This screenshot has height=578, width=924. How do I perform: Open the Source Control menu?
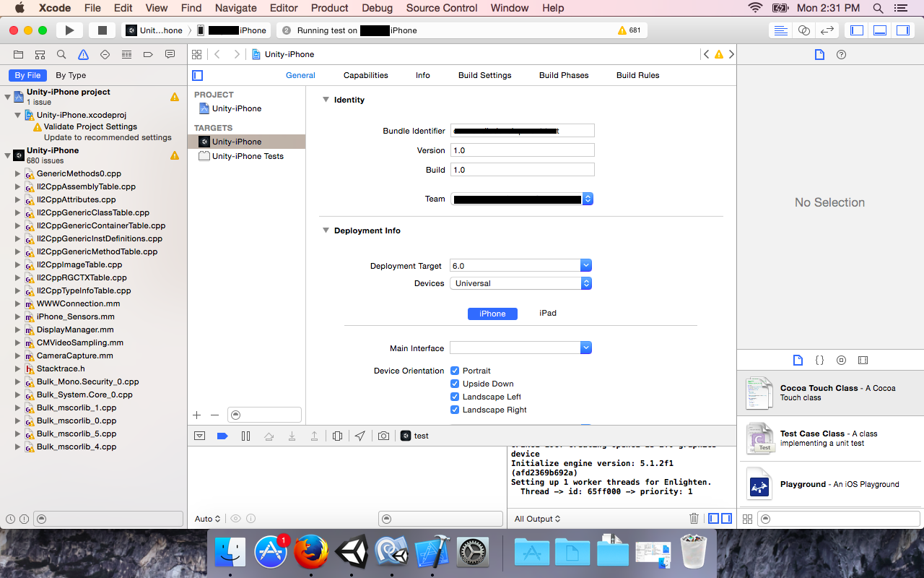pyautogui.click(x=442, y=8)
